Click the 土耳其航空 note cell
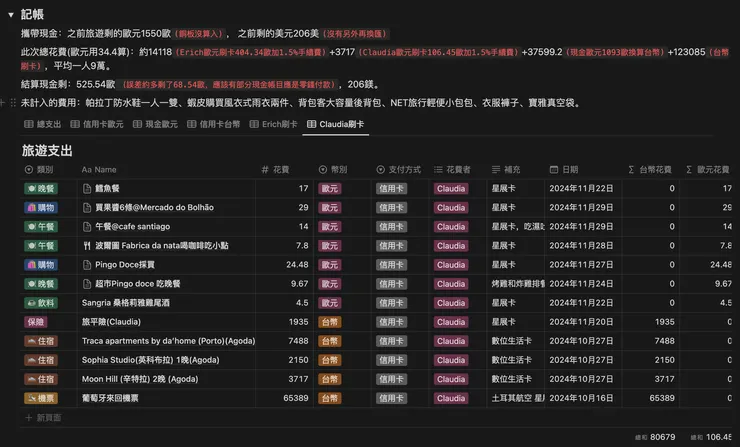Image resolution: width=740 pixels, height=447 pixels. tap(518, 398)
